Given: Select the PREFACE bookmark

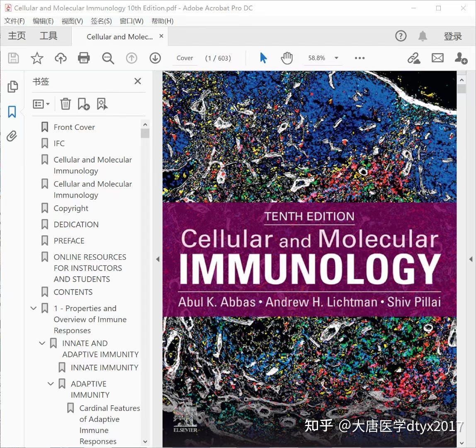Looking at the screenshot, I should coord(69,241).
